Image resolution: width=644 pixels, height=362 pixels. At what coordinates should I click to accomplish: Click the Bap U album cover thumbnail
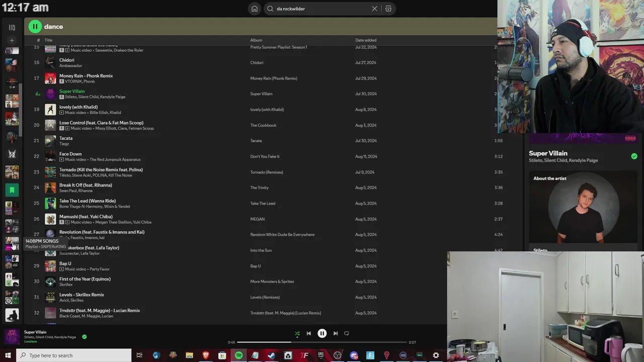50,266
